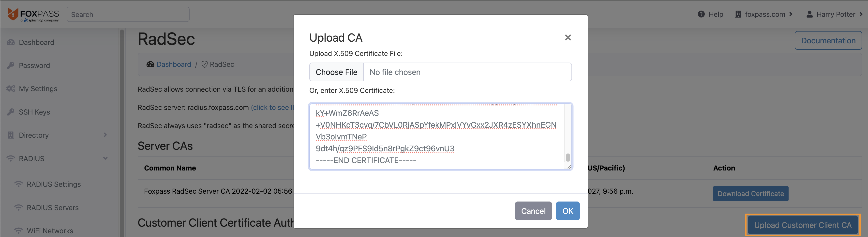Click the foxpass.com building icon
868x237 pixels.
point(738,14)
